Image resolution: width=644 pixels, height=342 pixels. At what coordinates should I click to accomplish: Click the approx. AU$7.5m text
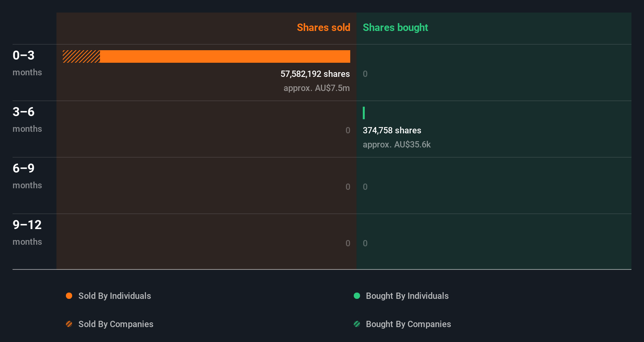(317, 88)
